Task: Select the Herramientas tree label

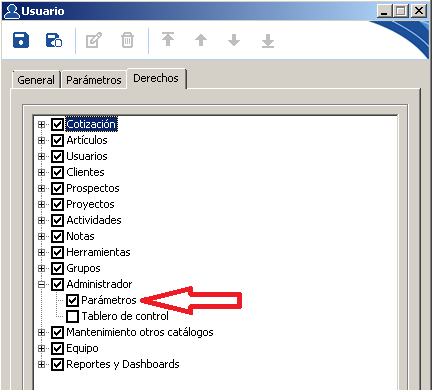Action: (x=98, y=252)
